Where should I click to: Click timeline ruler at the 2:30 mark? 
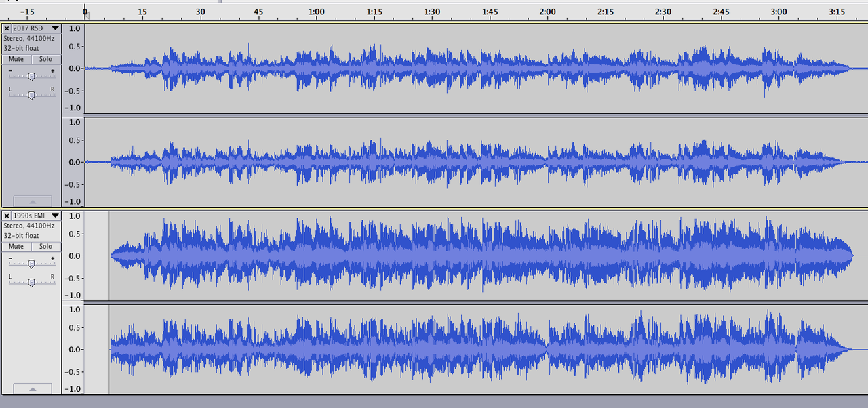(663, 12)
